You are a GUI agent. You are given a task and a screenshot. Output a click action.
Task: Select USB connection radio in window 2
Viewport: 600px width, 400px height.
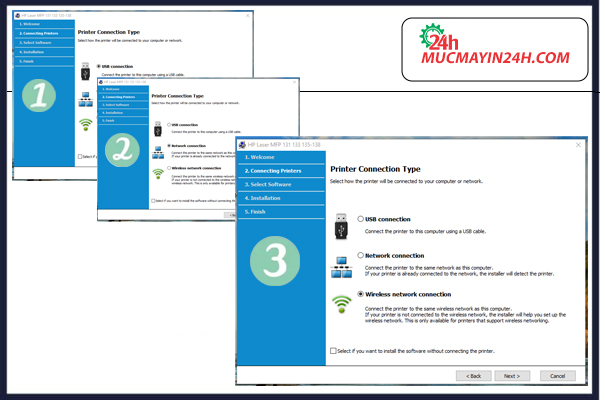click(169, 125)
